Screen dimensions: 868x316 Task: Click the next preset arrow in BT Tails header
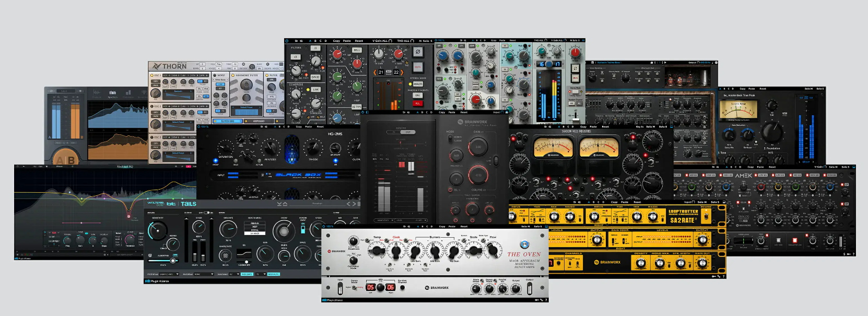pyautogui.click(x=354, y=204)
